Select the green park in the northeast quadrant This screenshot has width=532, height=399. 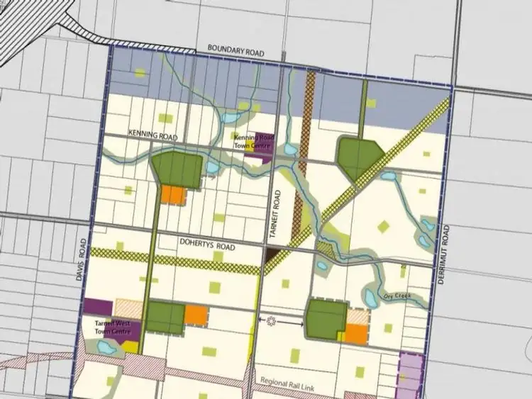360,156
